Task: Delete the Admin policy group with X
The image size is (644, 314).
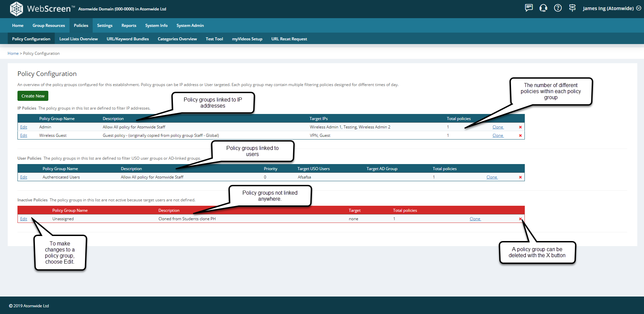Action: 520,127
